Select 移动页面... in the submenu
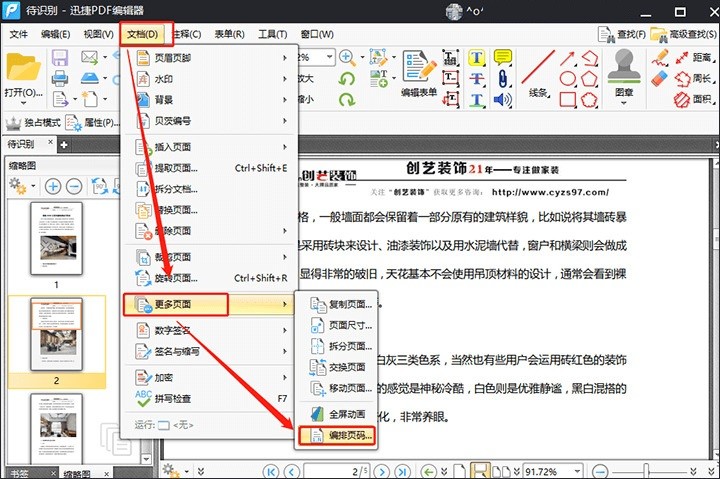 (336, 388)
